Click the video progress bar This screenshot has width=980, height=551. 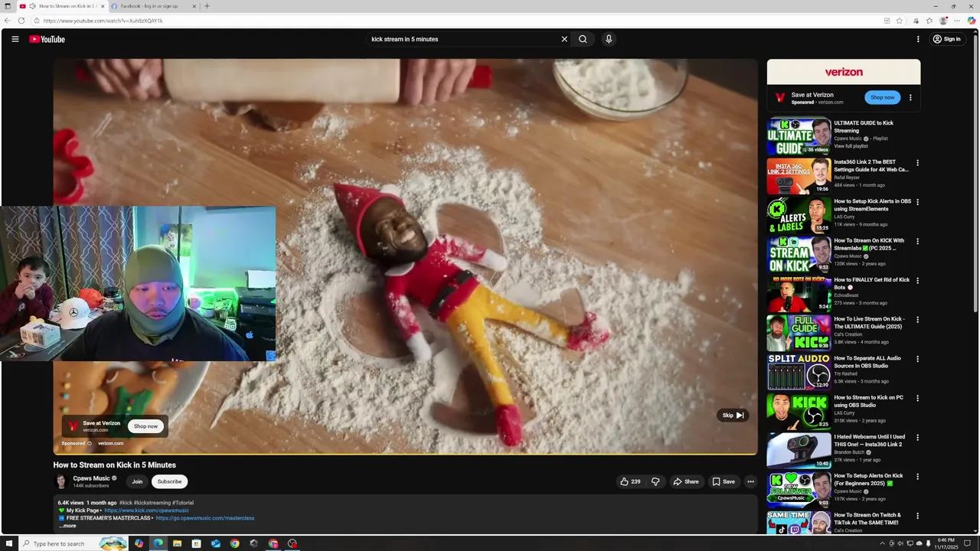click(405, 455)
